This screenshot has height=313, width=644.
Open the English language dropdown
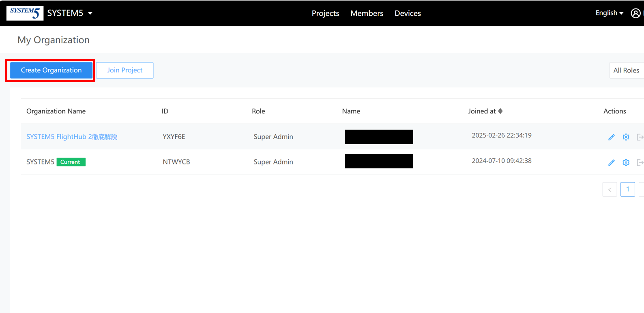[x=609, y=13]
